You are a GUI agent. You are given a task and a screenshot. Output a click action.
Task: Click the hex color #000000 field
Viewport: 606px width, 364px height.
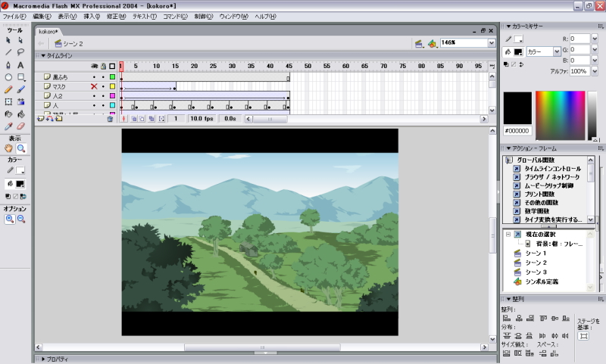[517, 131]
